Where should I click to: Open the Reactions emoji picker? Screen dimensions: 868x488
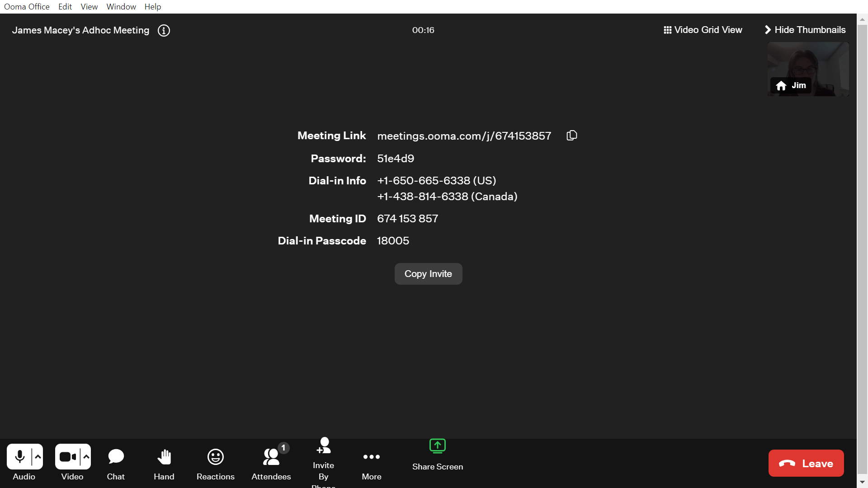pyautogui.click(x=216, y=464)
